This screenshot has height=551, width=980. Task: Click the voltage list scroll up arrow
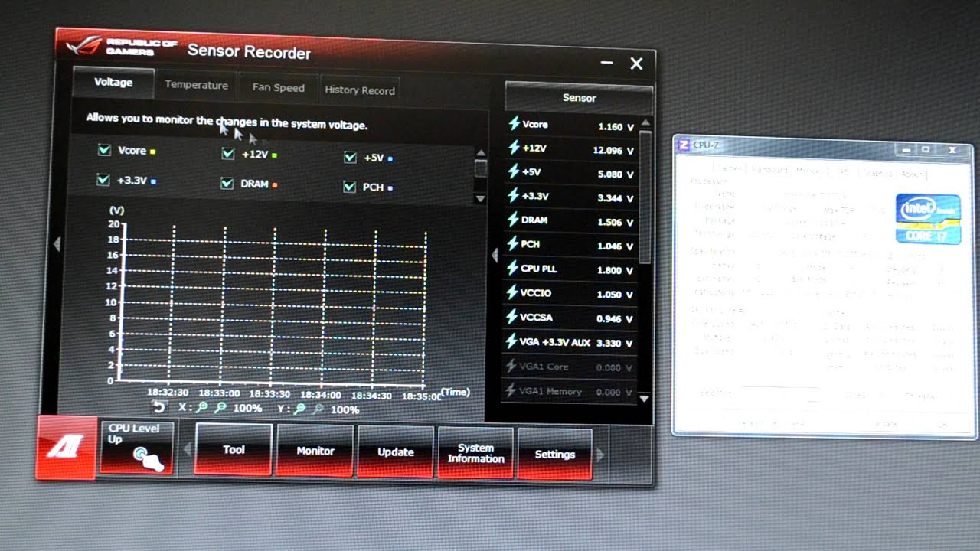click(481, 153)
